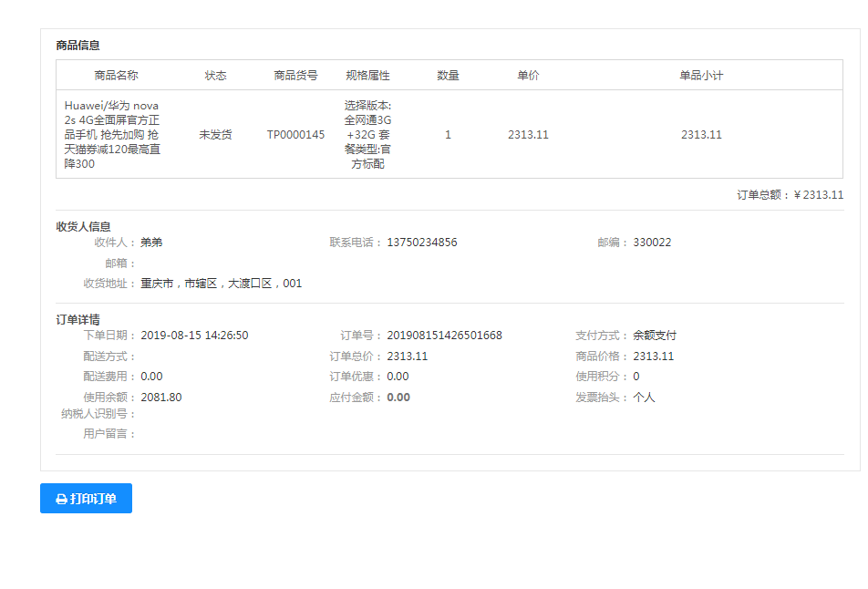The height and width of the screenshot is (589, 868).
Task: Click order number 201908151426501668
Action: coord(444,336)
